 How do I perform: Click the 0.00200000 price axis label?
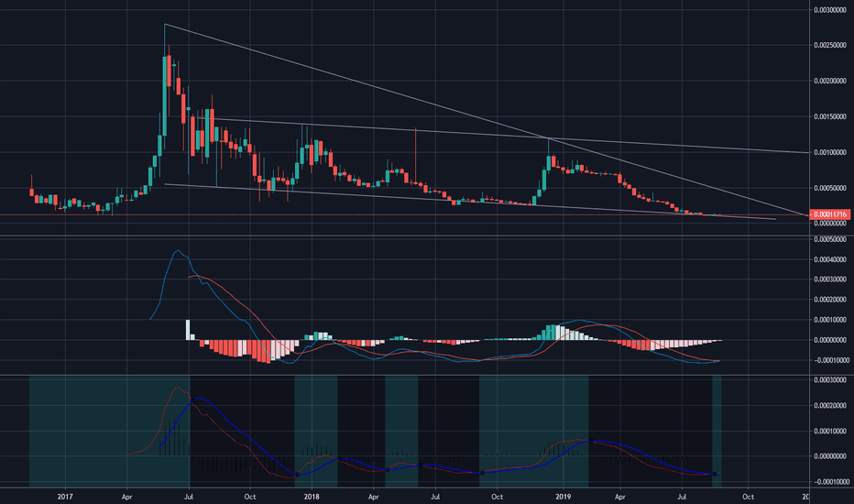pyautogui.click(x=830, y=81)
